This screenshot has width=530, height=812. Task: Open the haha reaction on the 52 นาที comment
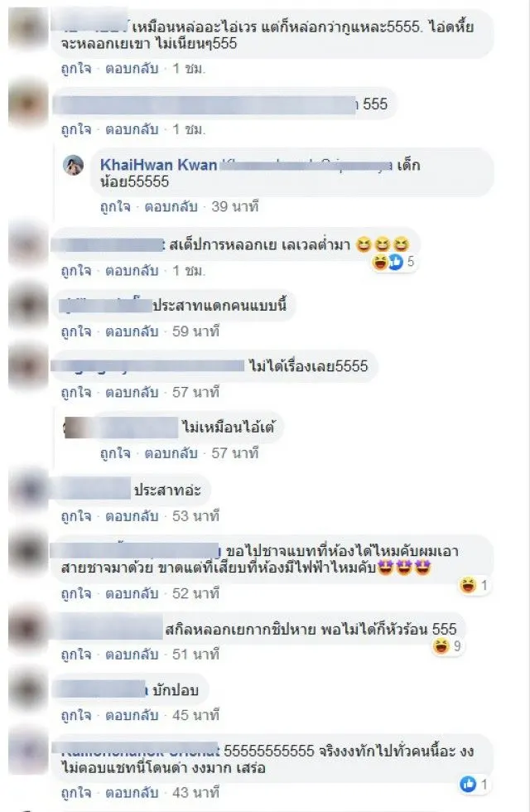[473, 586]
